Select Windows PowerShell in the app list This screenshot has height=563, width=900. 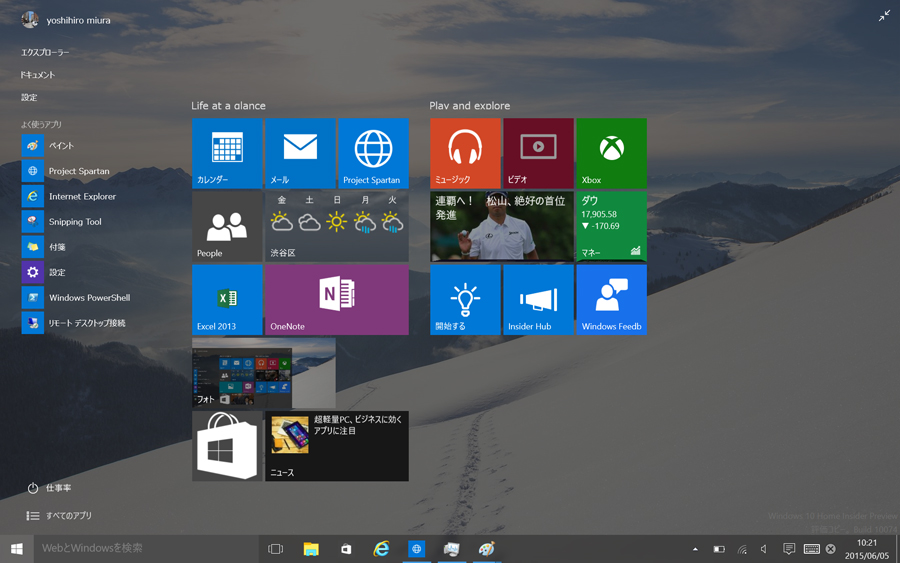point(88,298)
